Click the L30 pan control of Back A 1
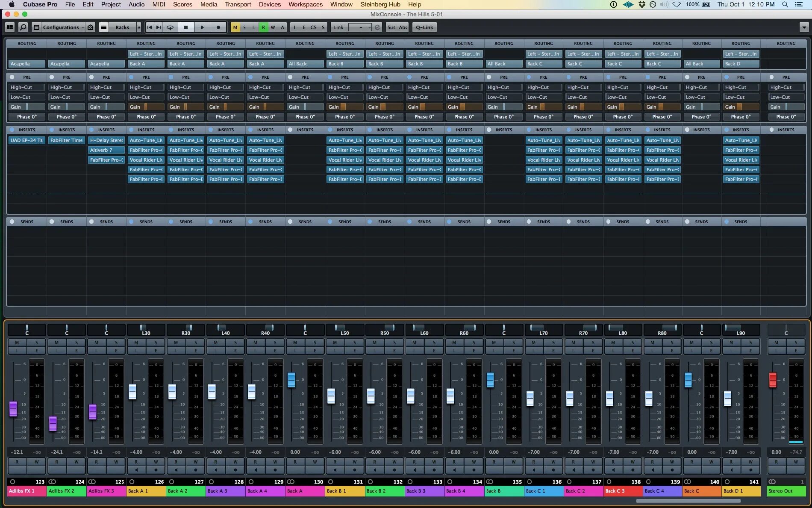The image size is (812, 508). pyautogui.click(x=146, y=330)
